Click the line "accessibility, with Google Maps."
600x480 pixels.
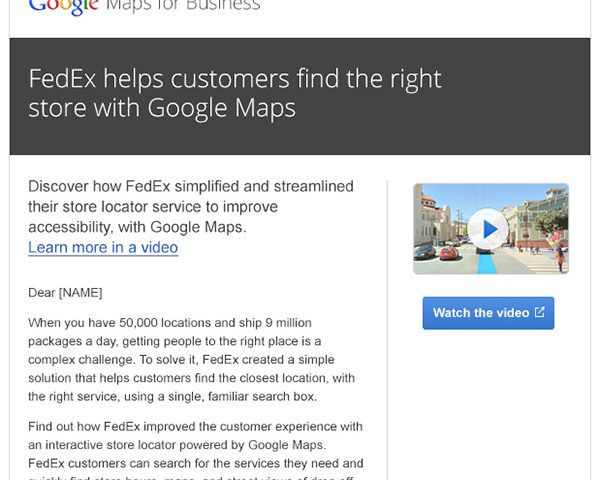click(137, 227)
